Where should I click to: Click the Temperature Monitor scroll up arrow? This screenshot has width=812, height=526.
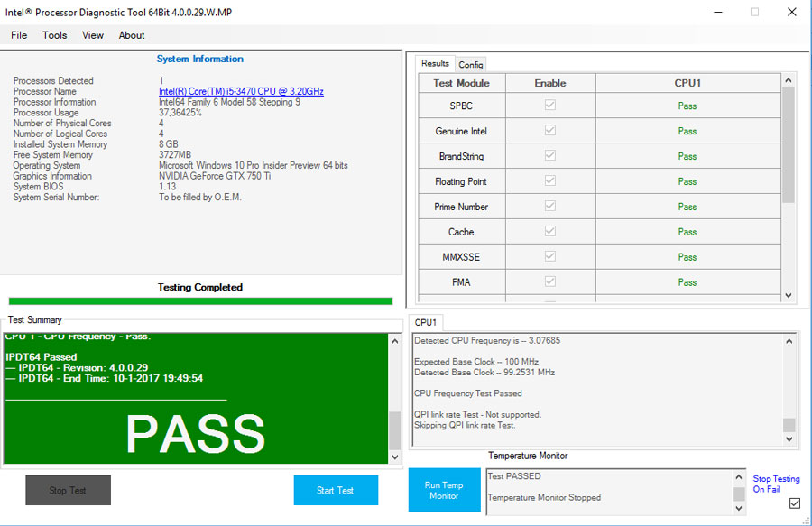point(739,476)
